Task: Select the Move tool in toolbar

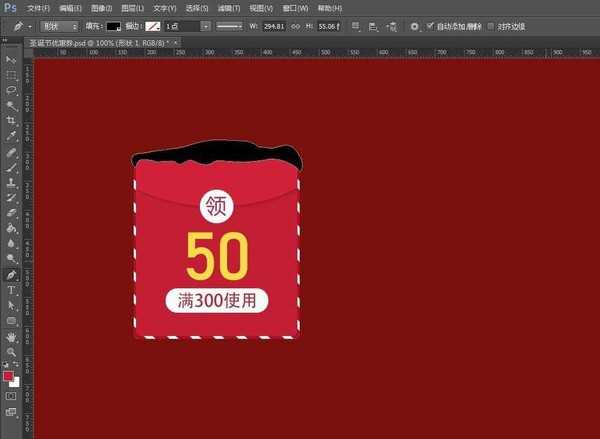Action: click(x=11, y=60)
